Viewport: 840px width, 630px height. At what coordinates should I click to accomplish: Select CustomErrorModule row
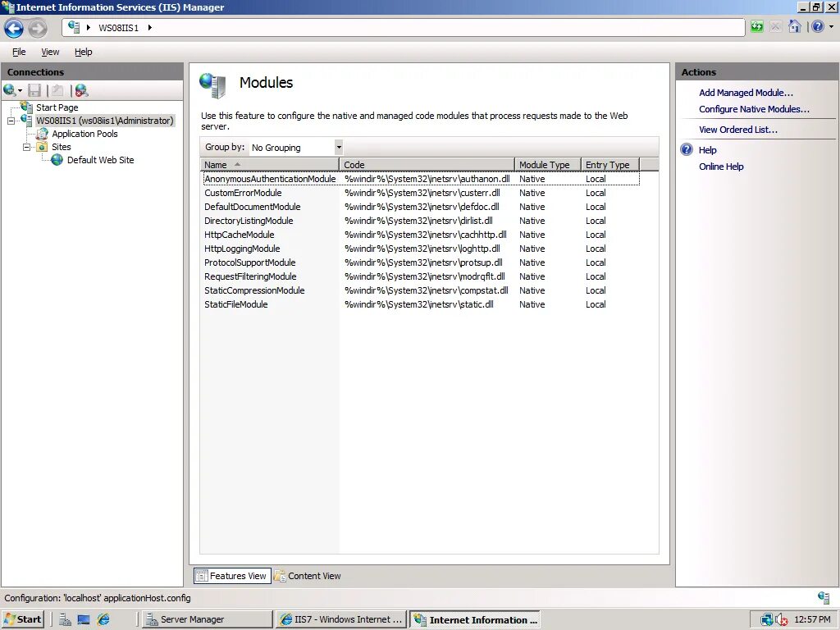pyautogui.click(x=421, y=193)
